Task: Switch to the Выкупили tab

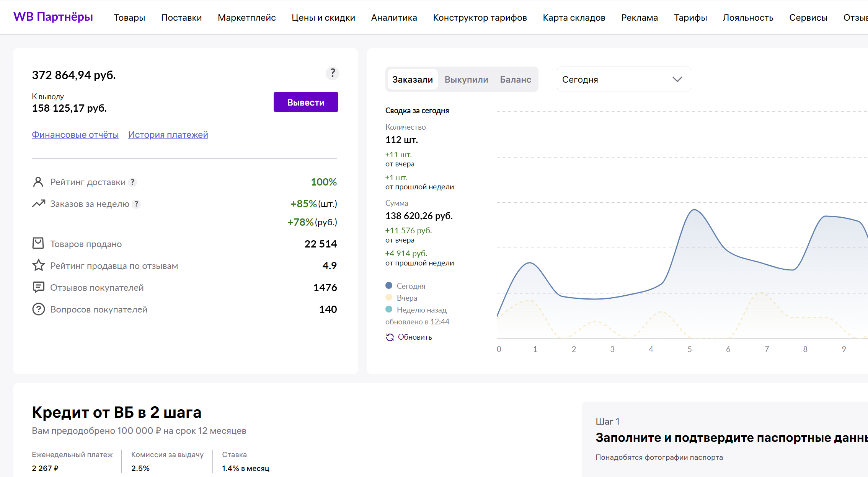Action: (x=466, y=79)
